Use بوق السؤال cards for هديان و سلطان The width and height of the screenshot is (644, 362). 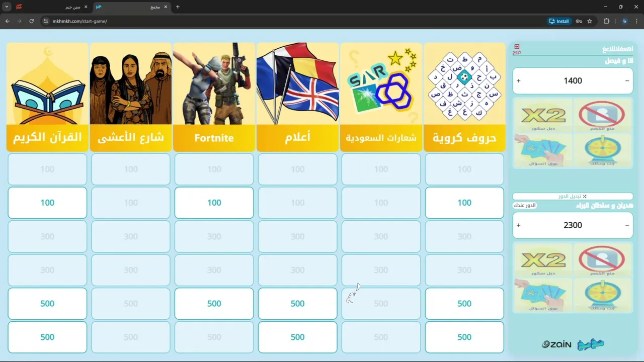pos(543,295)
